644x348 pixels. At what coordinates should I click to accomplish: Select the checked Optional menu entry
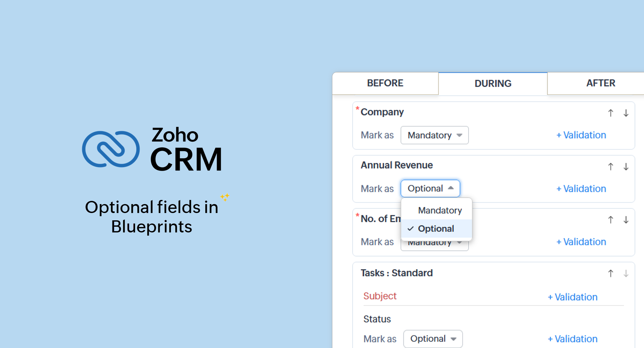(436, 229)
